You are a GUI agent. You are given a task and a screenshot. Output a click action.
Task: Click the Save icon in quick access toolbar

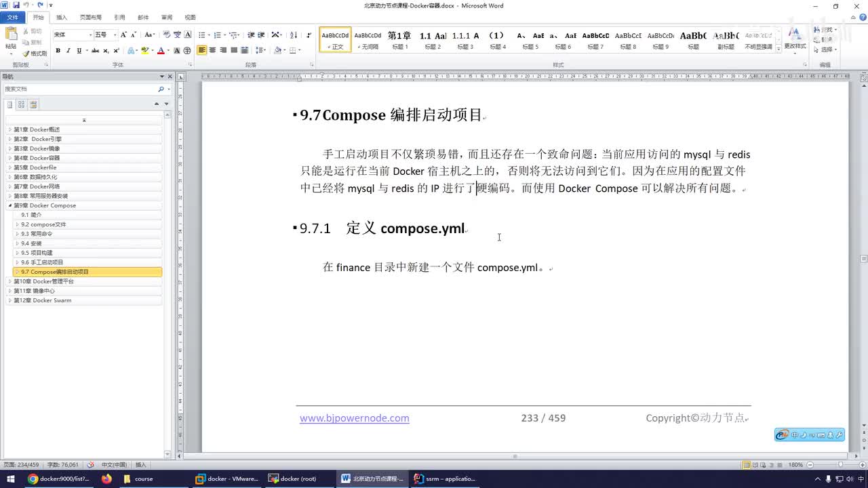pos(16,5)
